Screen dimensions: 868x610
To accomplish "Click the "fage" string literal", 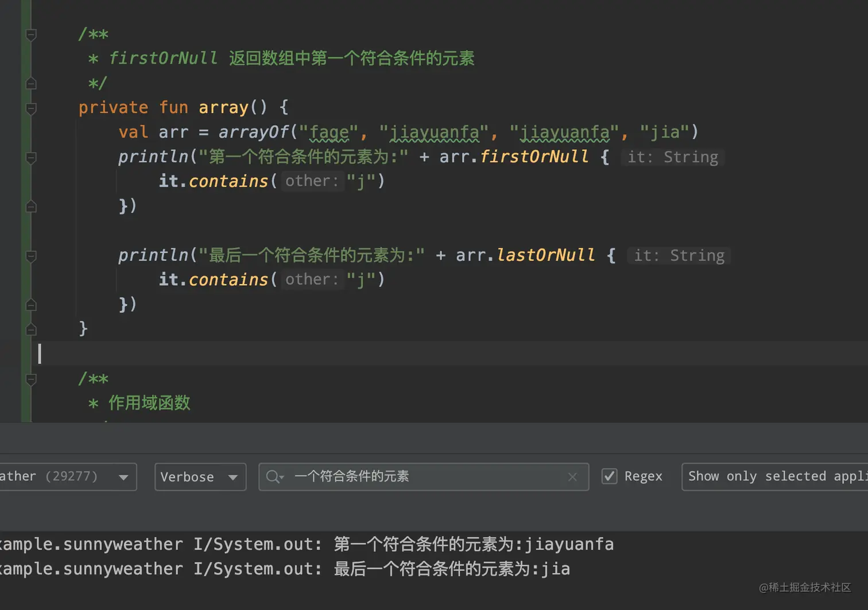I will point(329,133).
